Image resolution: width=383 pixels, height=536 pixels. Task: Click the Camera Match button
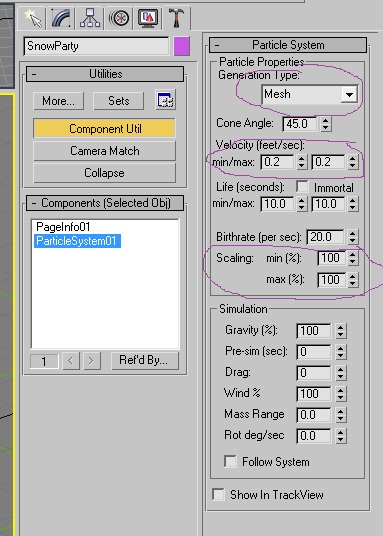(105, 151)
